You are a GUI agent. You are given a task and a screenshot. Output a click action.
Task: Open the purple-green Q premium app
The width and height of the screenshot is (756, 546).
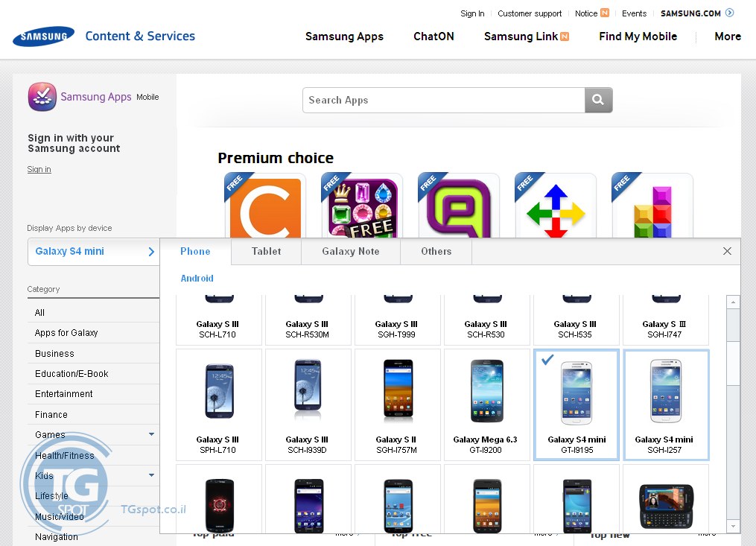[x=459, y=206]
